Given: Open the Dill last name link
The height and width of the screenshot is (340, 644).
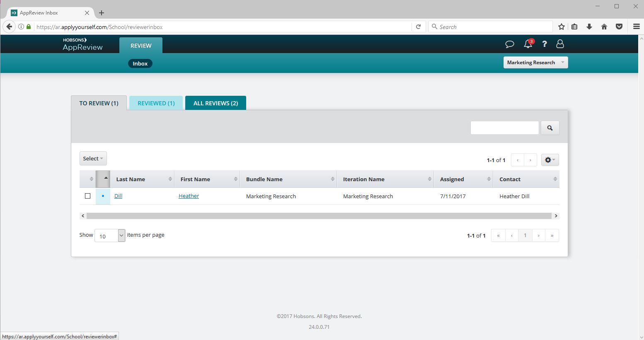Looking at the screenshot, I should click(119, 196).
